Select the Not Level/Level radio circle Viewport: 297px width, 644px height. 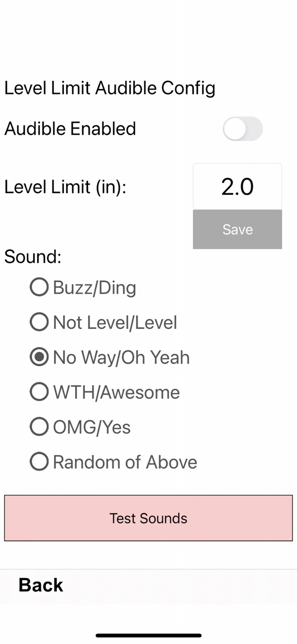click(x=39, y=322)
